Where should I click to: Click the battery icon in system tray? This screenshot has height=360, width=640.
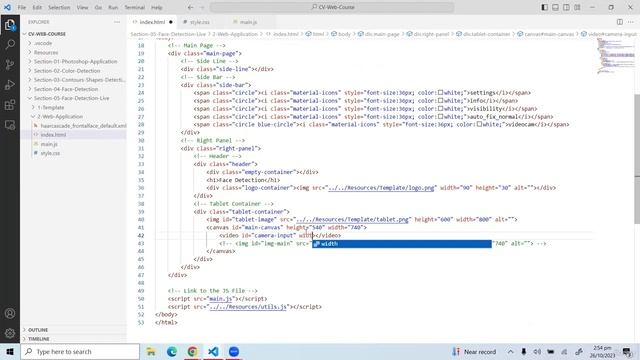(551, 352)
